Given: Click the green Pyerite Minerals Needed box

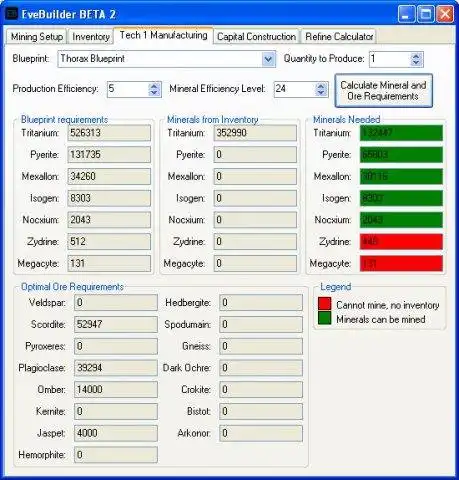Looking at the screenshot, I should point(401,155).
